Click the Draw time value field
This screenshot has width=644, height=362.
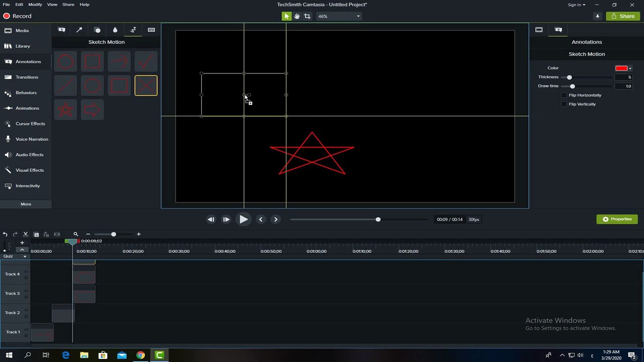[x=623, y=86]
